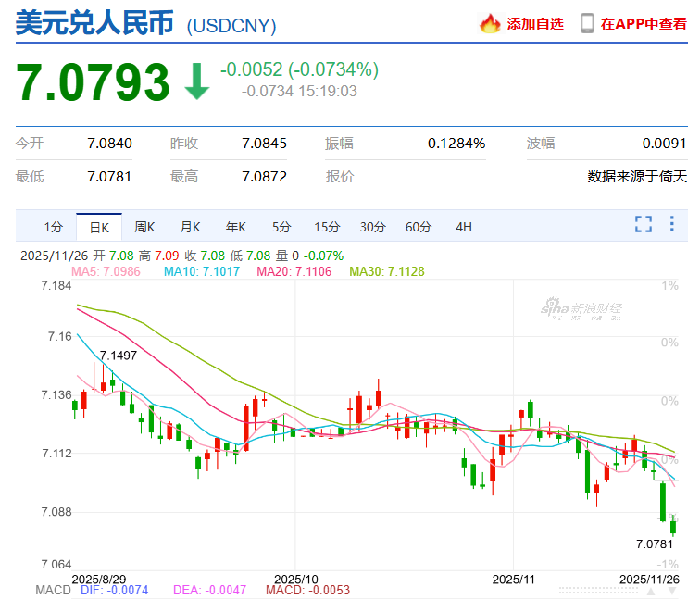Click the MACD indicator label
This screenshot has width=700, height=599.
53,590
